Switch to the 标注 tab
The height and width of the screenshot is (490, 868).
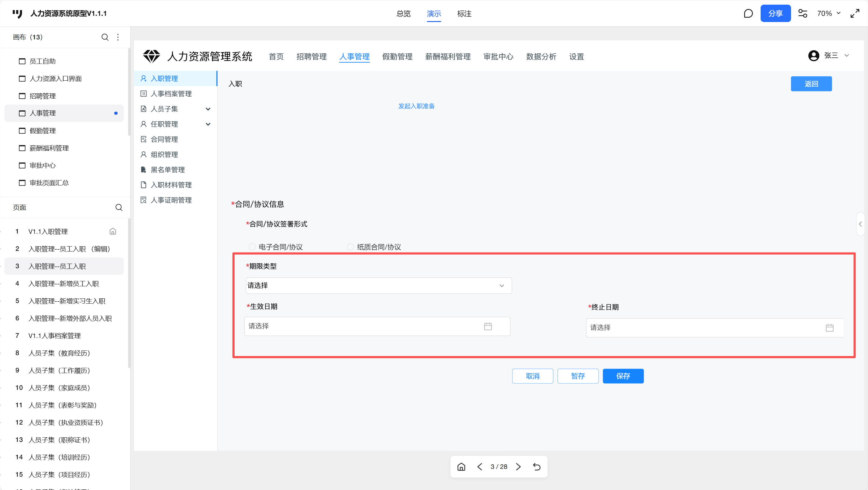pos(464,14)
